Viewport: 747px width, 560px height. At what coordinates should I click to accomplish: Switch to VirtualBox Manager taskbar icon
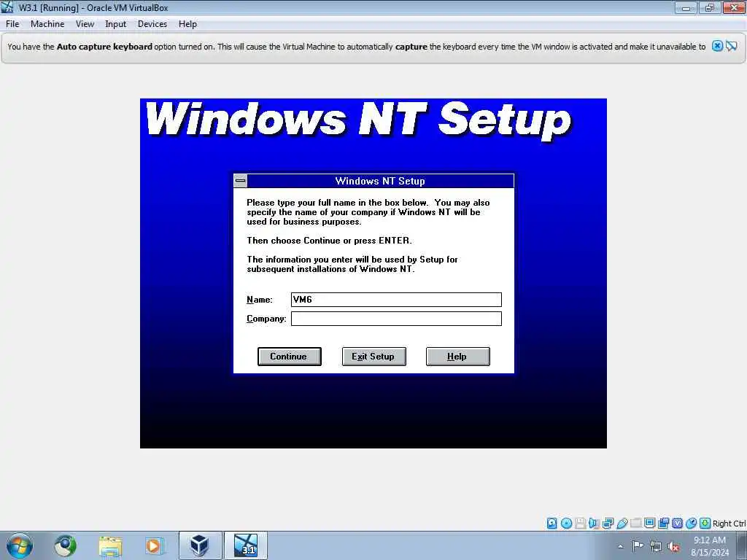click(200, 545)
